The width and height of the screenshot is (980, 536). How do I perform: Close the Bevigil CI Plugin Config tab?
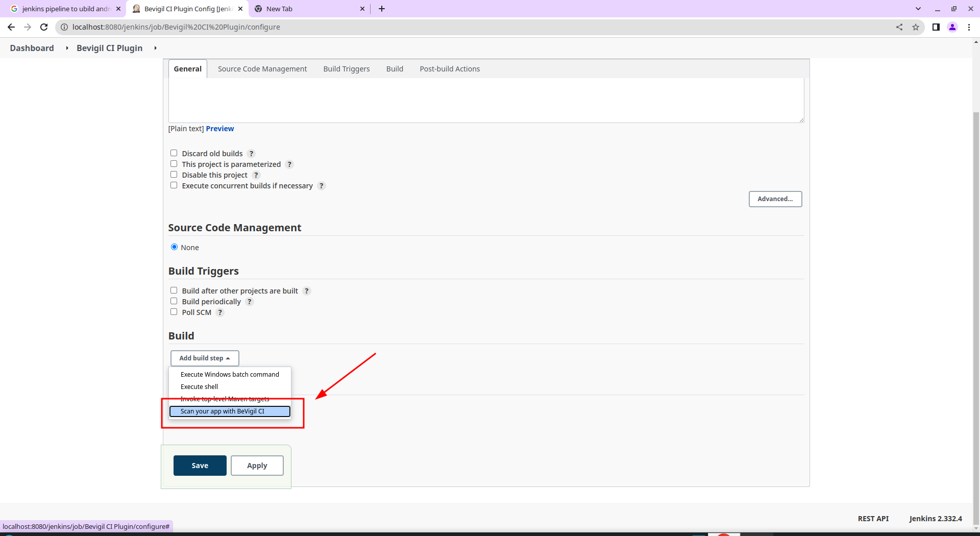(240, 9)
